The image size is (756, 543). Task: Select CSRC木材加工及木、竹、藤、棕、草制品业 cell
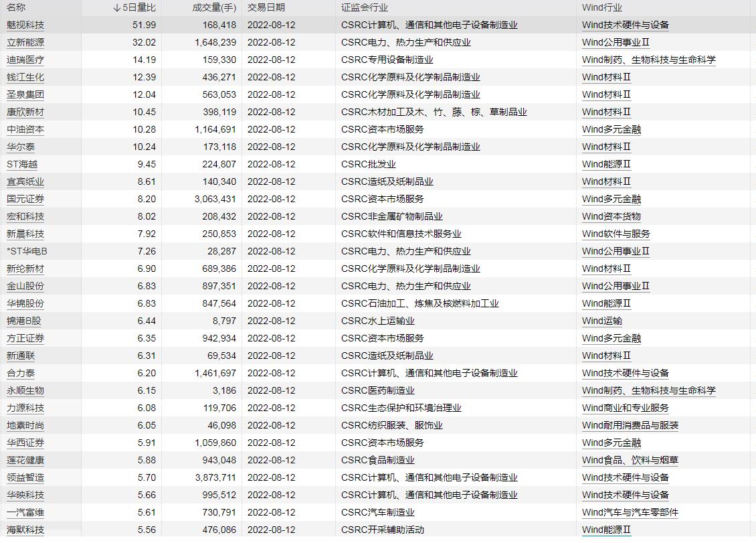[x=434, y=112]
